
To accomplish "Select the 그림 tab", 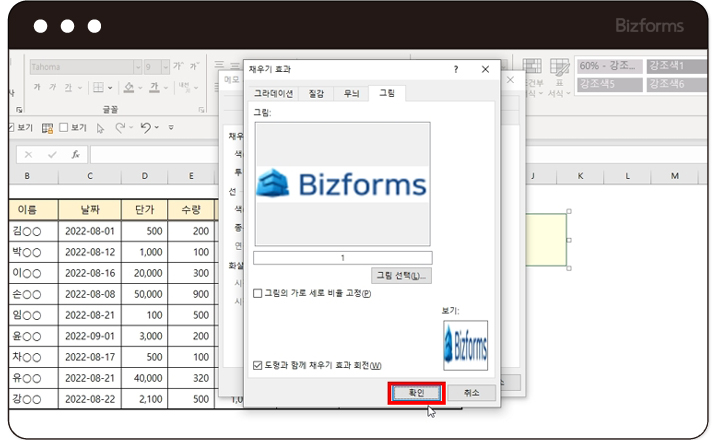I will tap(387, 93).
